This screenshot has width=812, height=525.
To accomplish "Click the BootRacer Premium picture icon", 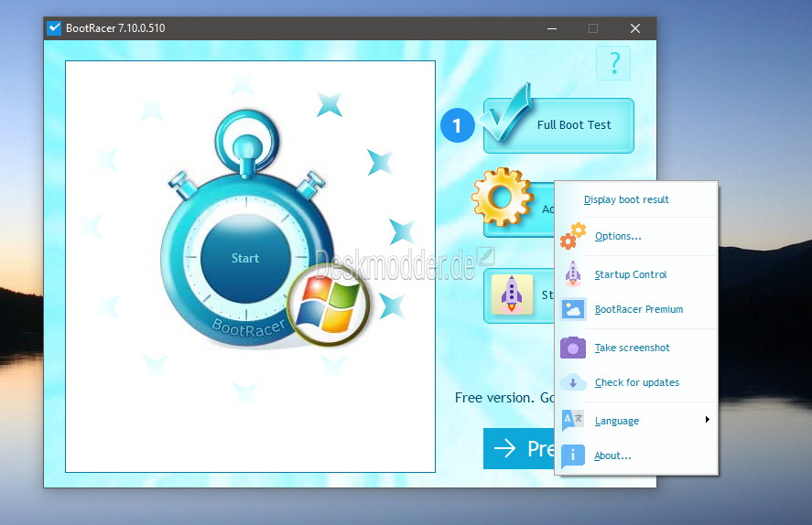I will [x=573, y=309].
